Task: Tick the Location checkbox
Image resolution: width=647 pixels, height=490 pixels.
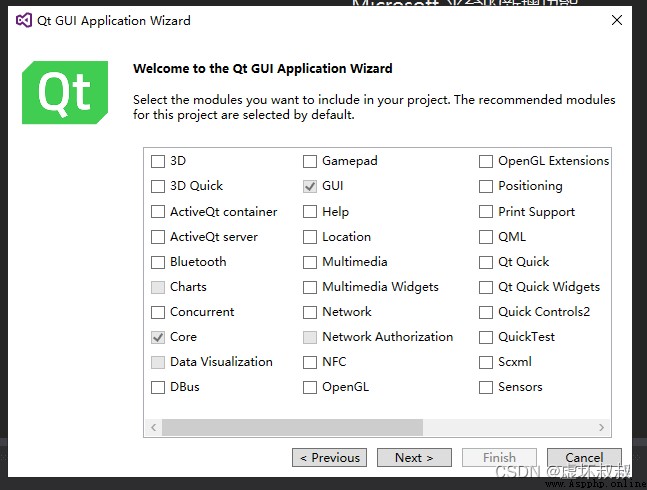Action: pyautogui.click(x=310, y=237)
